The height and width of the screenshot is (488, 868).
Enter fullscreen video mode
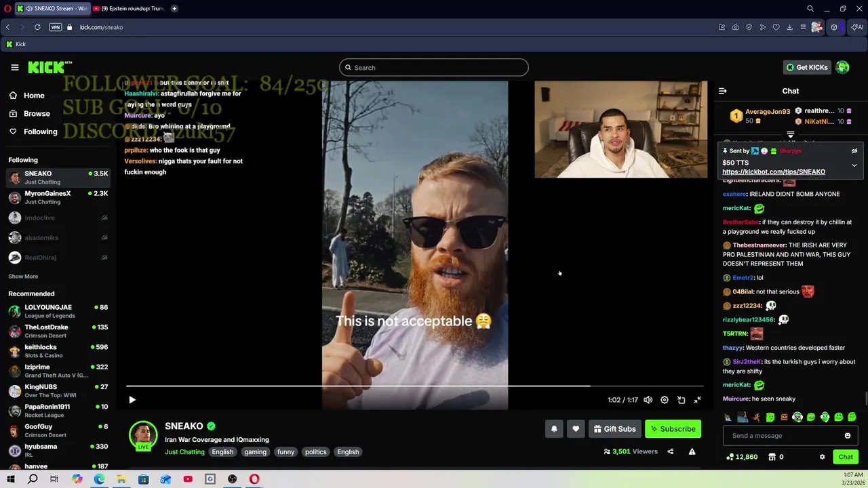click(697, 400)
